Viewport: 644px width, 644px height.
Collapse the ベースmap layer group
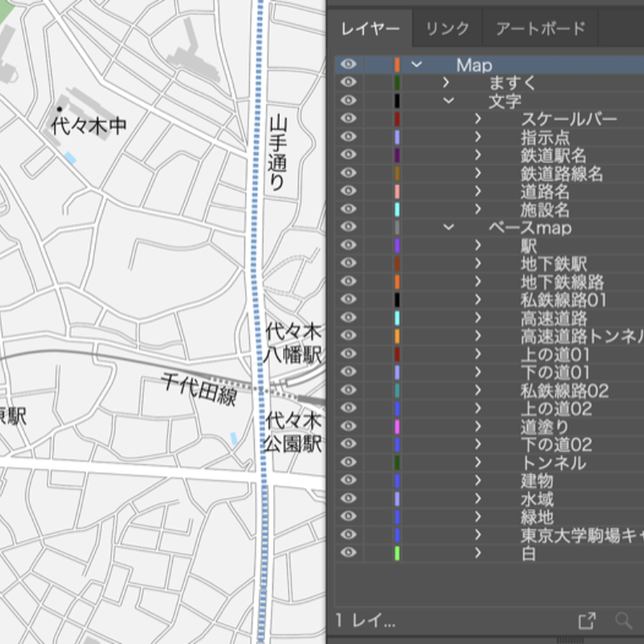coord(449,227)
